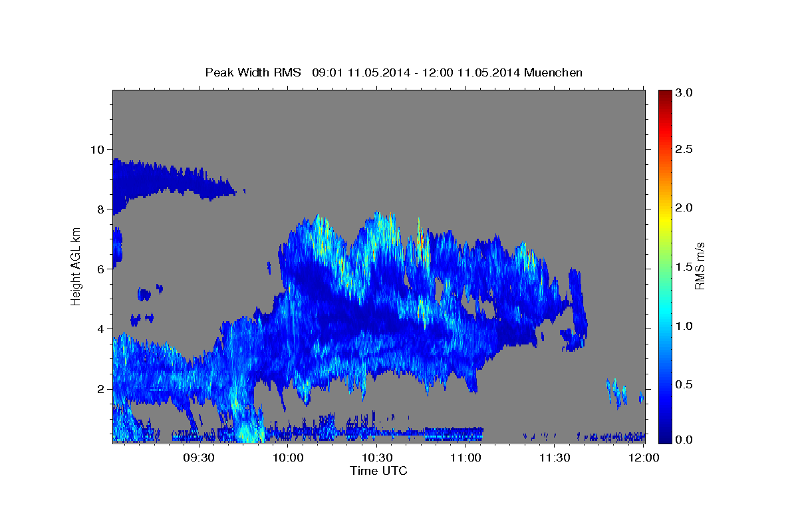Click the 3.0 colorbar value
This screenshot has height=532, width=798.
[684, 92]
